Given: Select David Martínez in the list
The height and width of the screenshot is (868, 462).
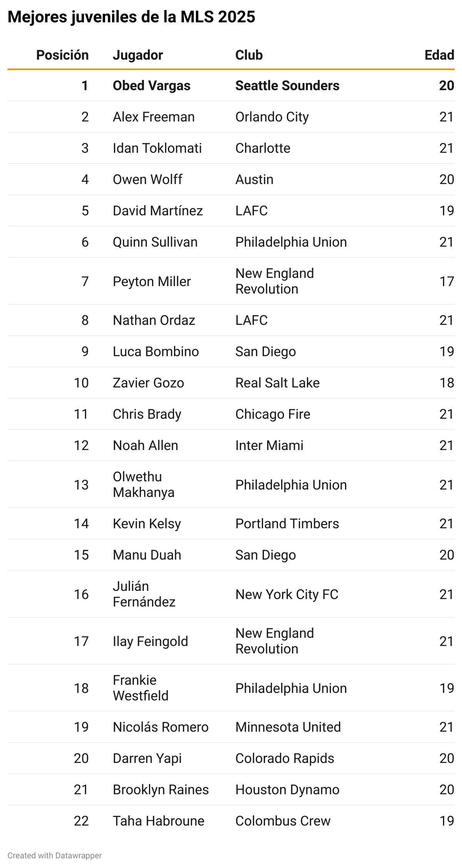Looking at the screenshot, I should [x=158, y=211].
